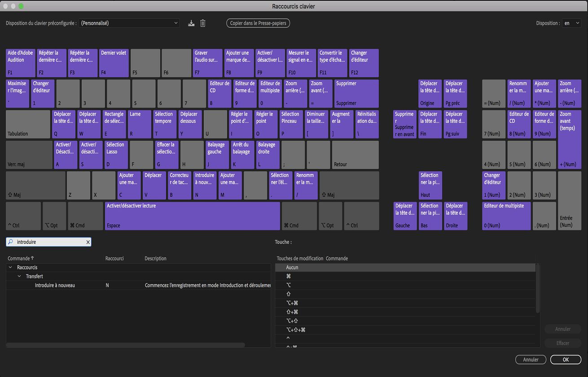588x377 pixels.
Task: Delete the custom keyboard layout preset
Action: (x=202, y=23)
